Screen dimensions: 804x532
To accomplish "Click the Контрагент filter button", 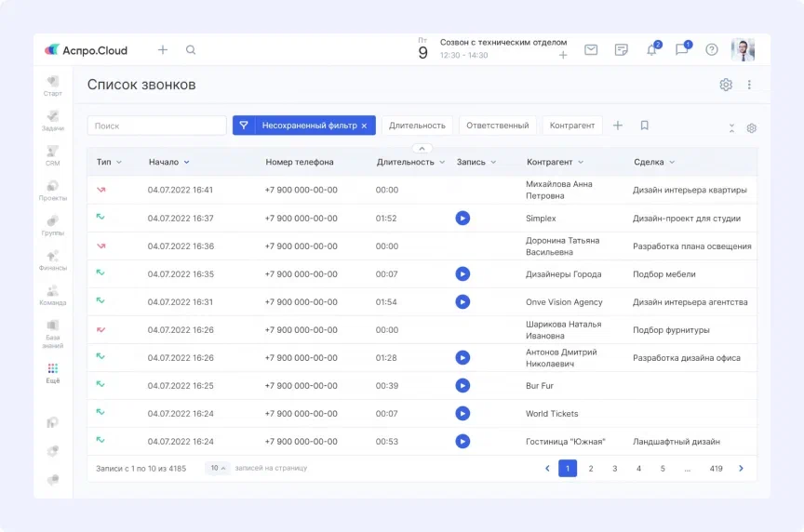I will tap(571, 126).
